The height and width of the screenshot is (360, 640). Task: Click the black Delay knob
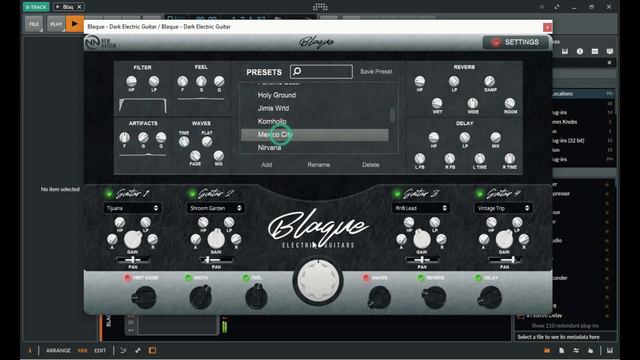489,298
